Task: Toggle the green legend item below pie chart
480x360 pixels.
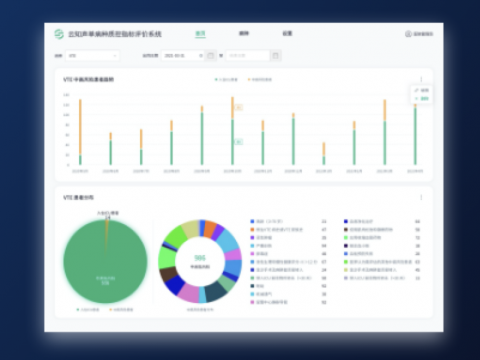Action: click(88, 310)
